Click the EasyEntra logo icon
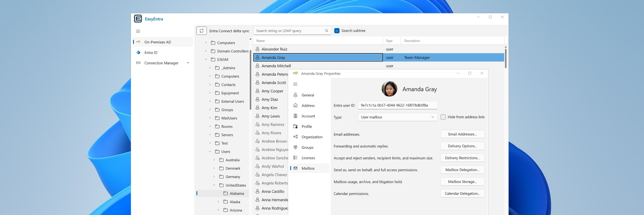This screenshot has height=215, width=644. (138, 19)
